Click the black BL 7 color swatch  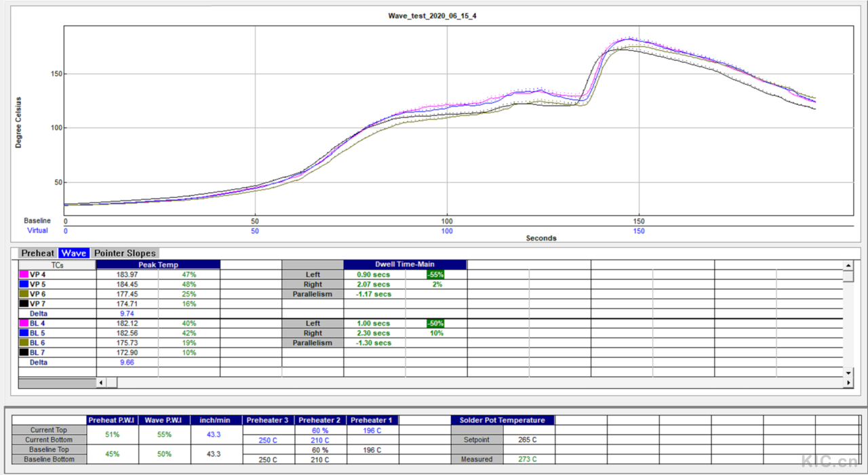click(x=24, y=352)
